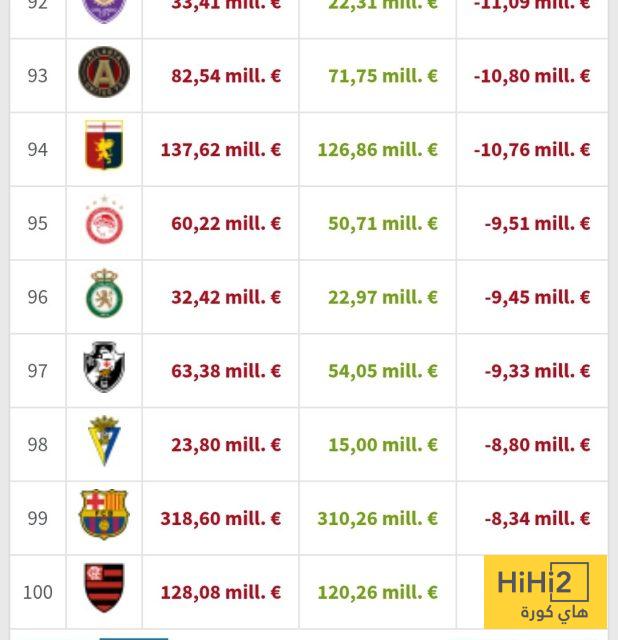Select balance value -8,34 mill. €
Screen dimensions: 618x640
pos(537,519)
